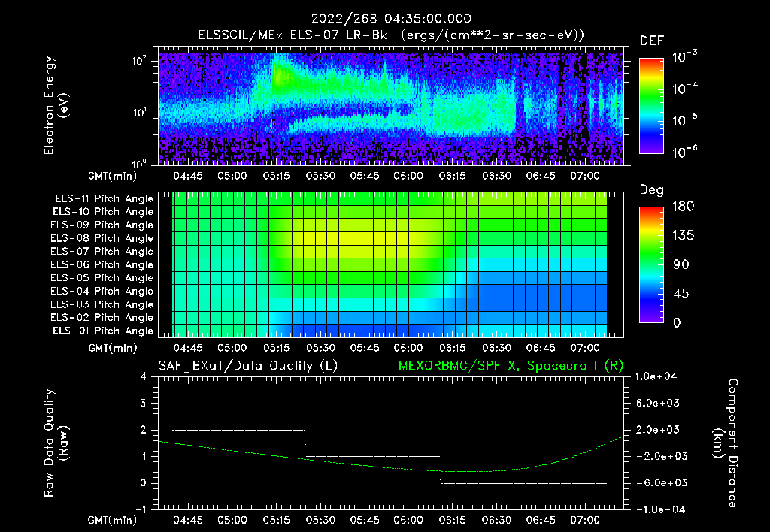Click the '10^0' energy axis tick label

139,163
